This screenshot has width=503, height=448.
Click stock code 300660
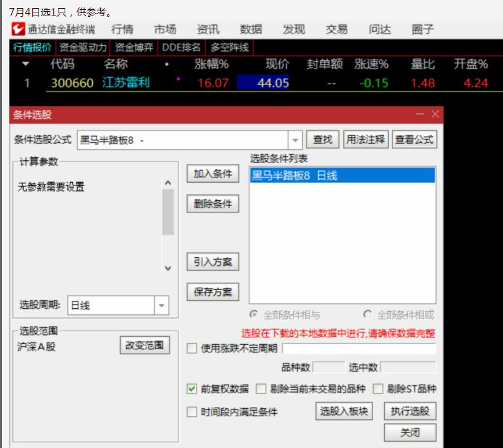coord(72,83)
